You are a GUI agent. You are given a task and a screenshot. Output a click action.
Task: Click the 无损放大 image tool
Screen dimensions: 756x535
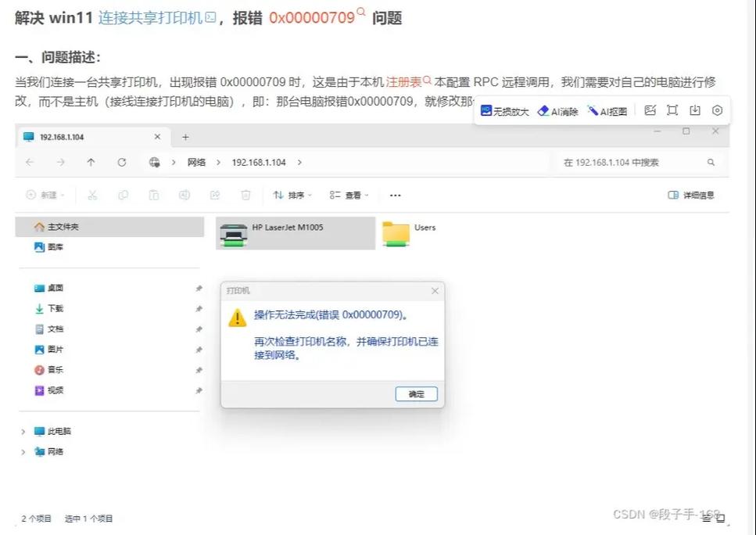[x=505, y=111]
